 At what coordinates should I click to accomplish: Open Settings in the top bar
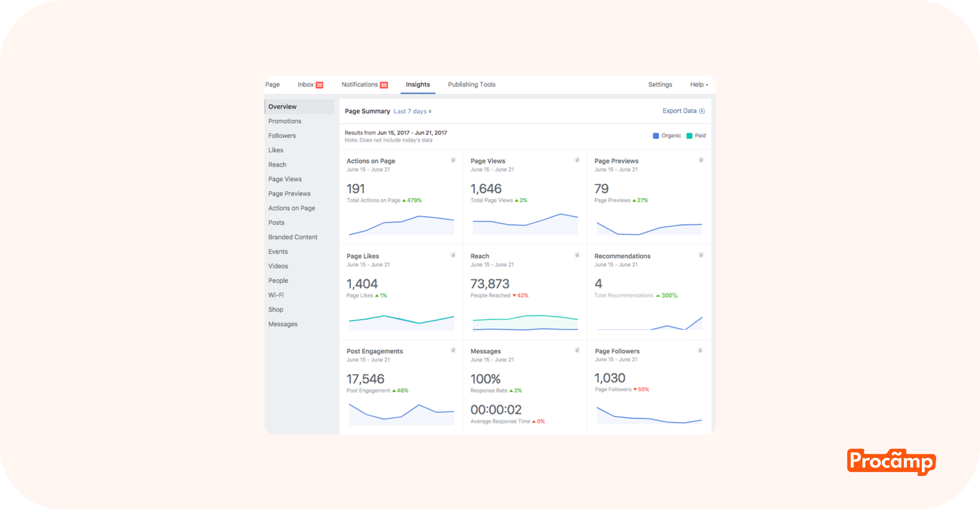(x=660, y=85)
